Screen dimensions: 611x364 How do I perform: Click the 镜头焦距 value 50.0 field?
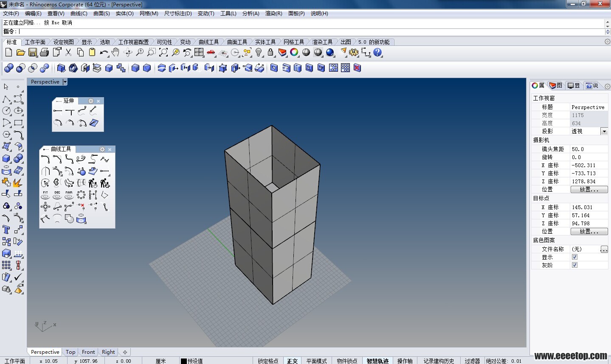[x=589, y=149]
